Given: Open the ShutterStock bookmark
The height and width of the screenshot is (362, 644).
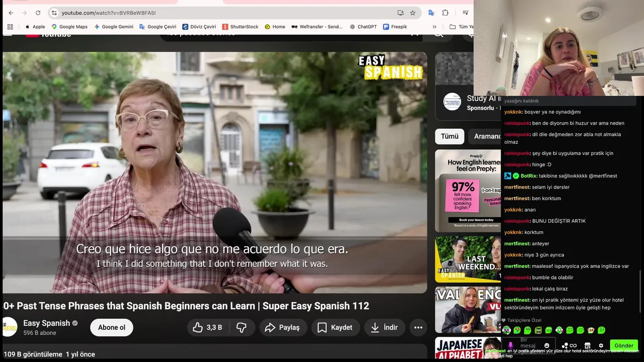Looking at the screenshot, I should (240, 27).
